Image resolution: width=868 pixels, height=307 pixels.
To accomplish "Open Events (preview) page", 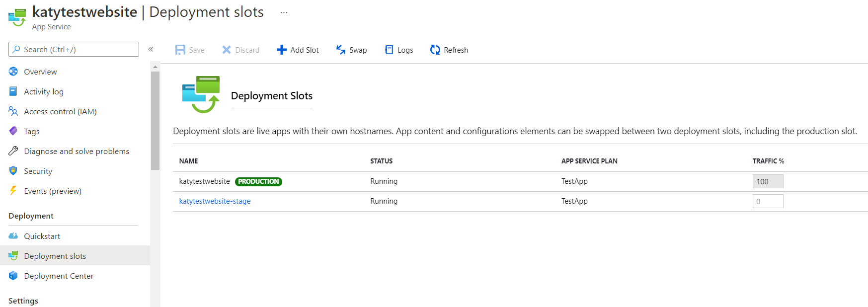I will pyautogui.click(x=52, y=191).
